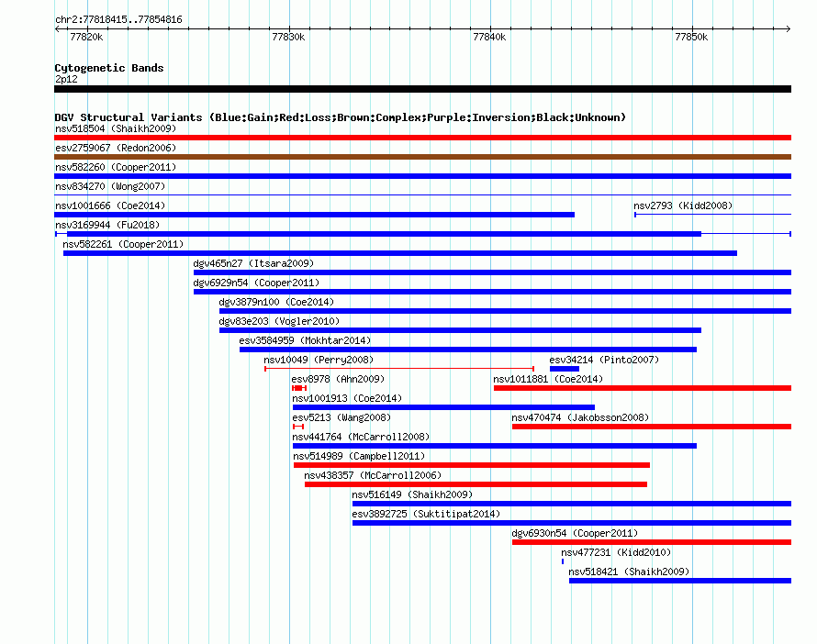
Task: Click the 77830k ruler position label
Action: [288, 37]
